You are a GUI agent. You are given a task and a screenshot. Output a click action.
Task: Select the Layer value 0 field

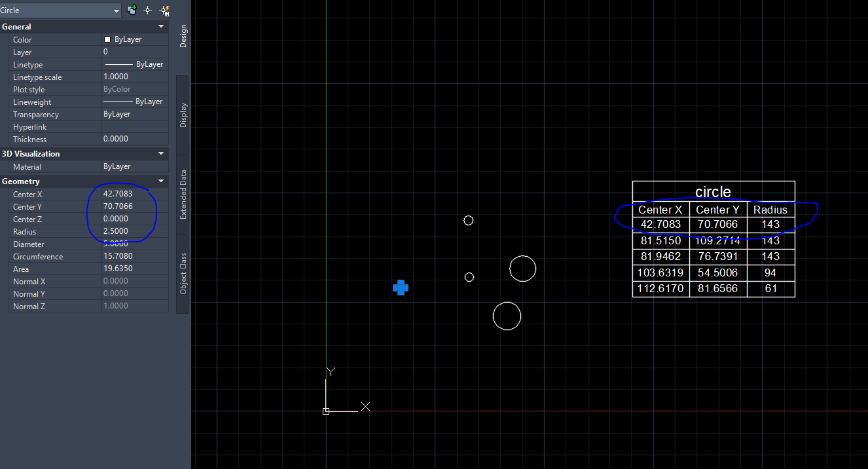pyautogui.click(x=135, y=52)
